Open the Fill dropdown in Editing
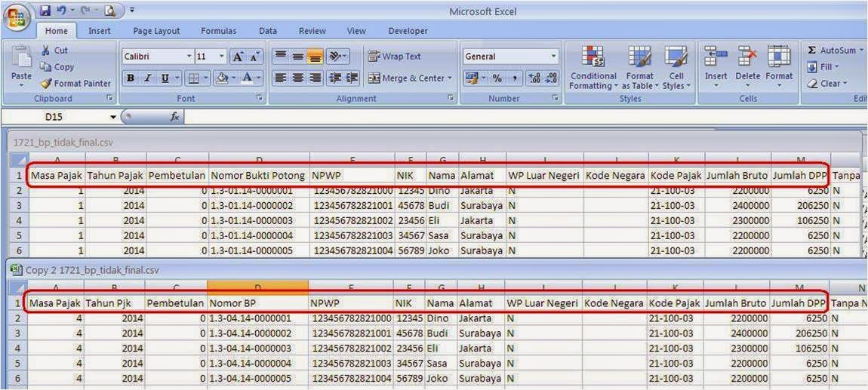 [823, 67]
